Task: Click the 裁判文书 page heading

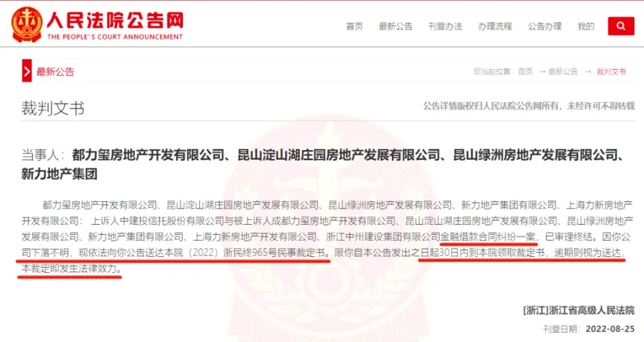Action: [x=52, y=108]
